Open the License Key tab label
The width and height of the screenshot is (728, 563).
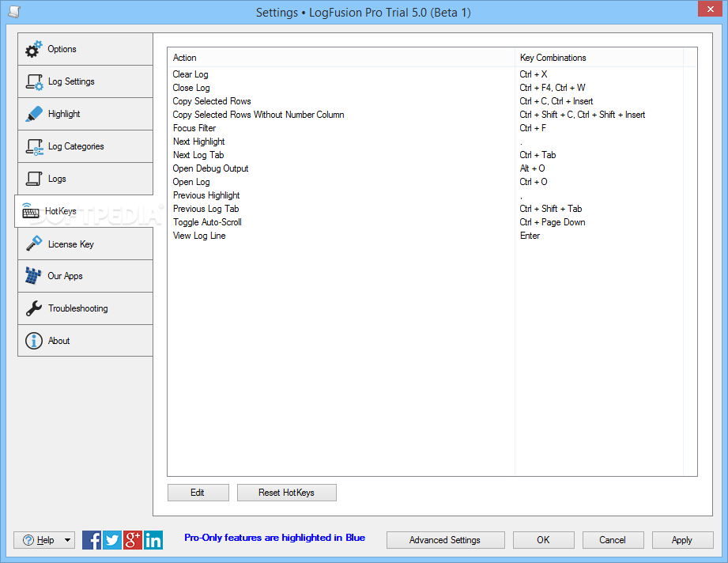(71, 244)
